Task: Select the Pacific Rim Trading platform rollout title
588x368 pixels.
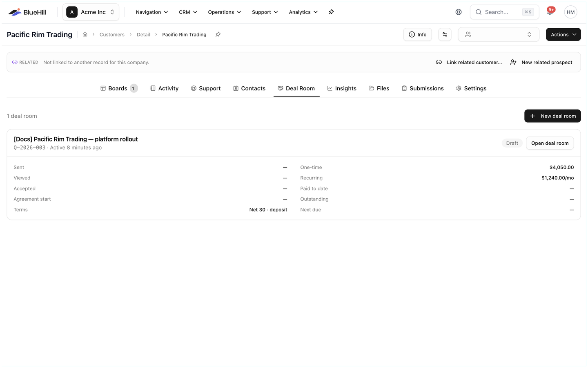Action: click(76, 139)
